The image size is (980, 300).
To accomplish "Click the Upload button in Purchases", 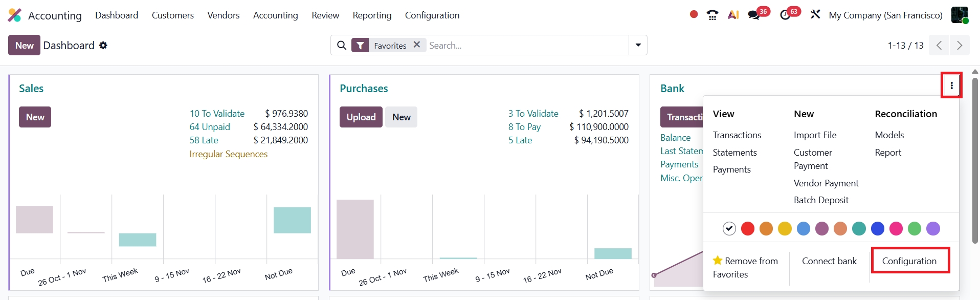I will click(x=361, y=117).
